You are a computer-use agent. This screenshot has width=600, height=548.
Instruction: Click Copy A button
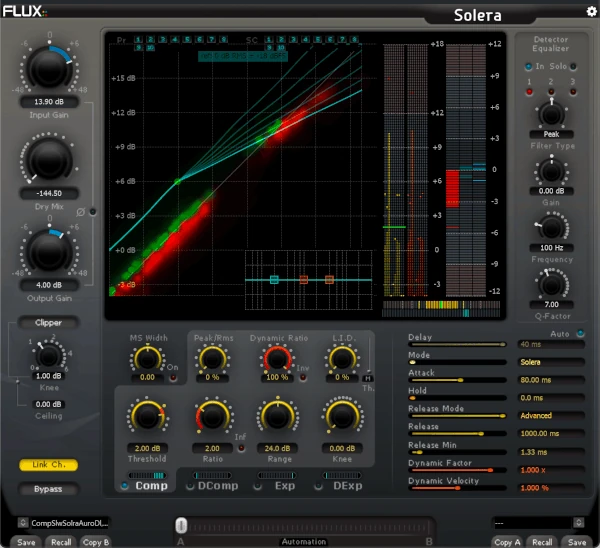(507, 542)
